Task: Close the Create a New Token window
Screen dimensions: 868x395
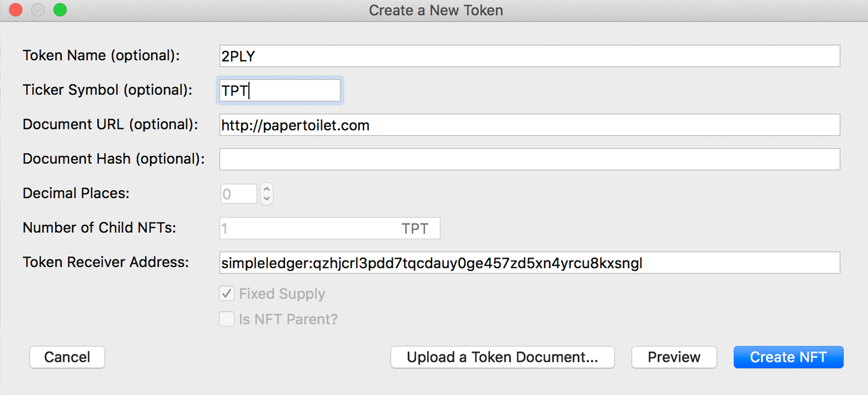Action: click(x=15, y=10)
